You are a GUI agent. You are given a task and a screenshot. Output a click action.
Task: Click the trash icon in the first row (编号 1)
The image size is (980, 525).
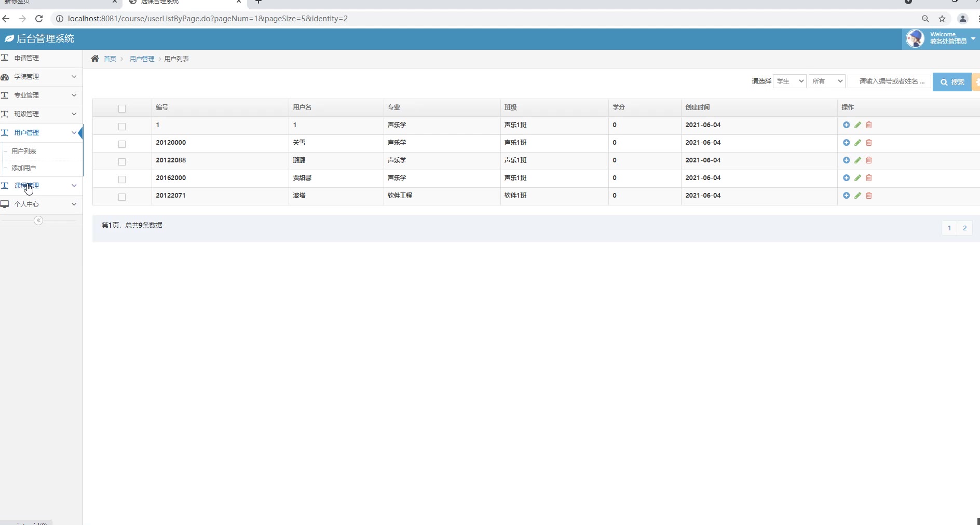(x=869, y=125)
